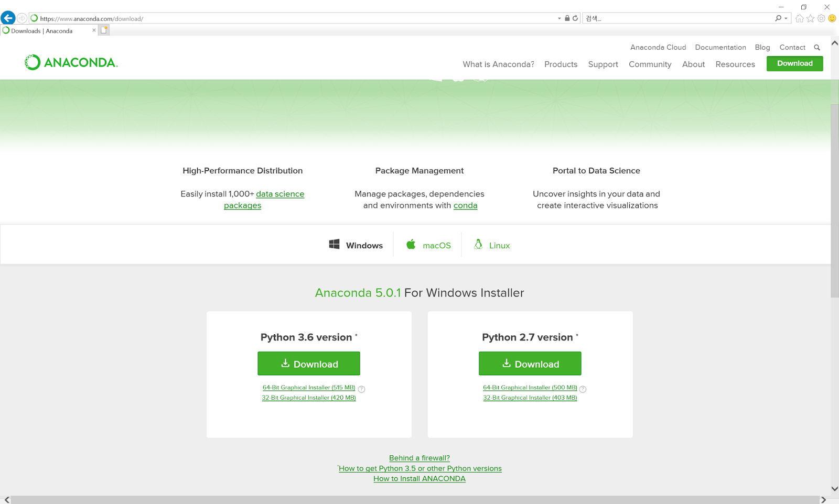Open the browser Home icon

800,18
